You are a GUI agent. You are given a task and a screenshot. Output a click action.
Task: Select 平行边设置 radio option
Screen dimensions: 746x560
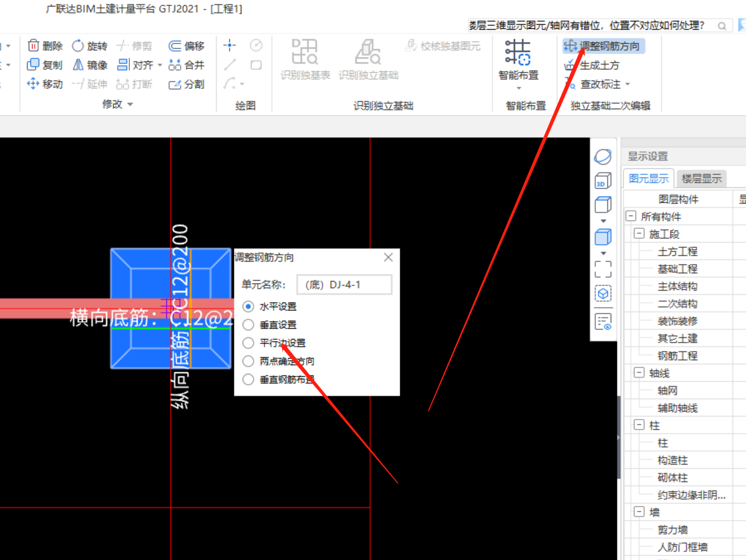pos(249,343)
